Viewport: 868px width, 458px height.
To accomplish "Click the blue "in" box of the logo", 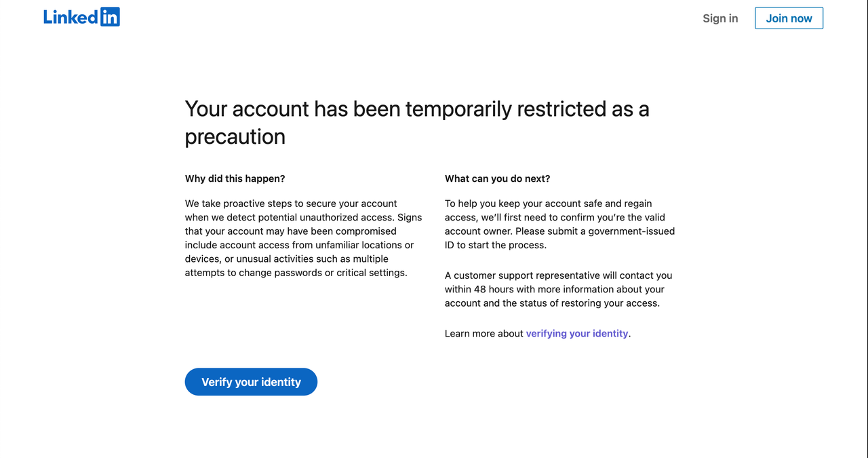I will coord(110,17).
